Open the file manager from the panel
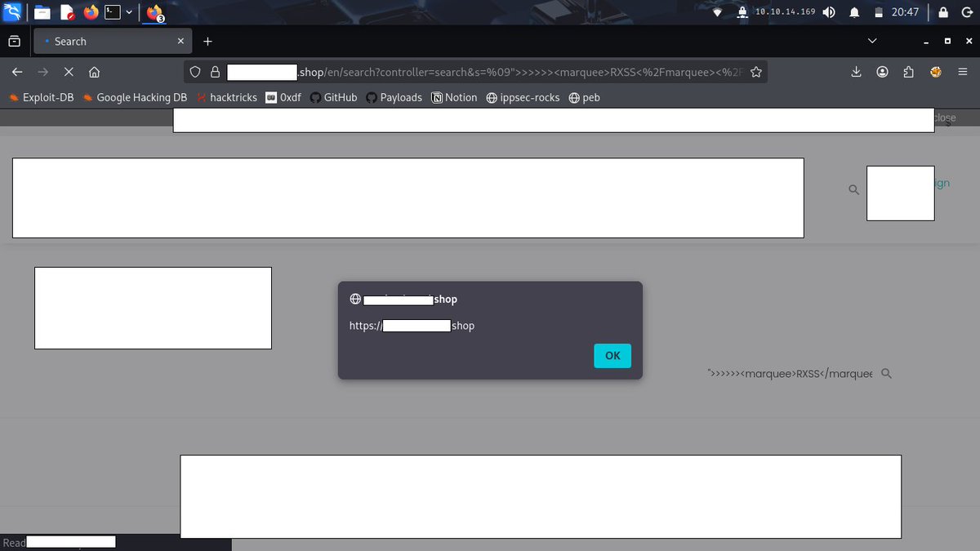 coord(42,12)
